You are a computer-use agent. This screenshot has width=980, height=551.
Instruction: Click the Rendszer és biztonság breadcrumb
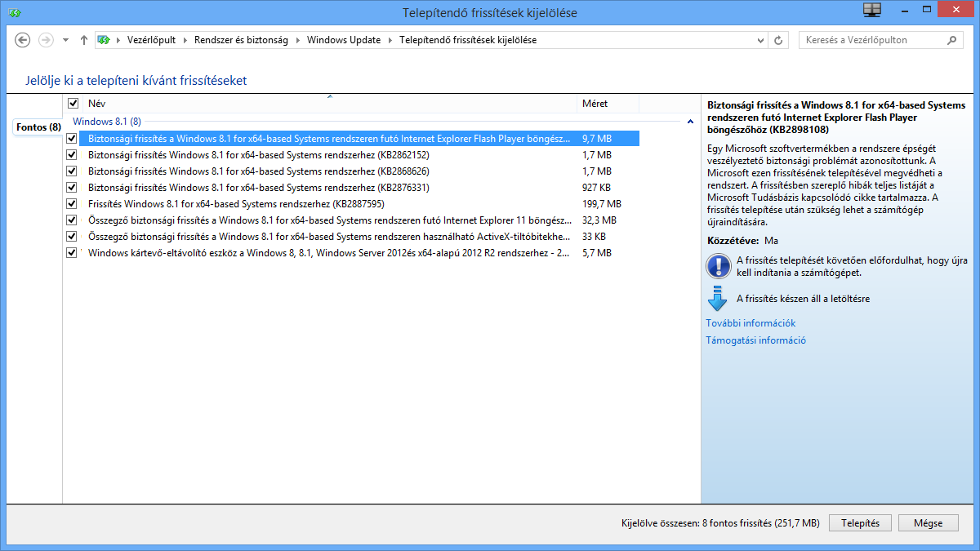[241, 40]
